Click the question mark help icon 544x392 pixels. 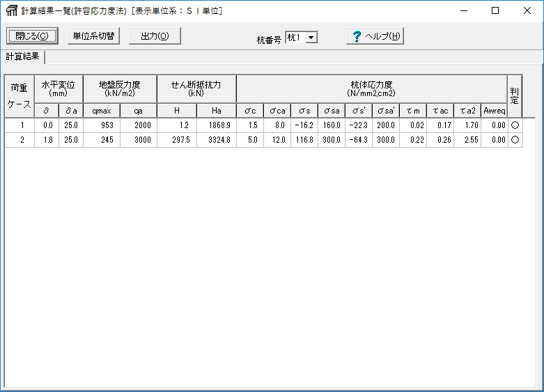click(357, 37)
